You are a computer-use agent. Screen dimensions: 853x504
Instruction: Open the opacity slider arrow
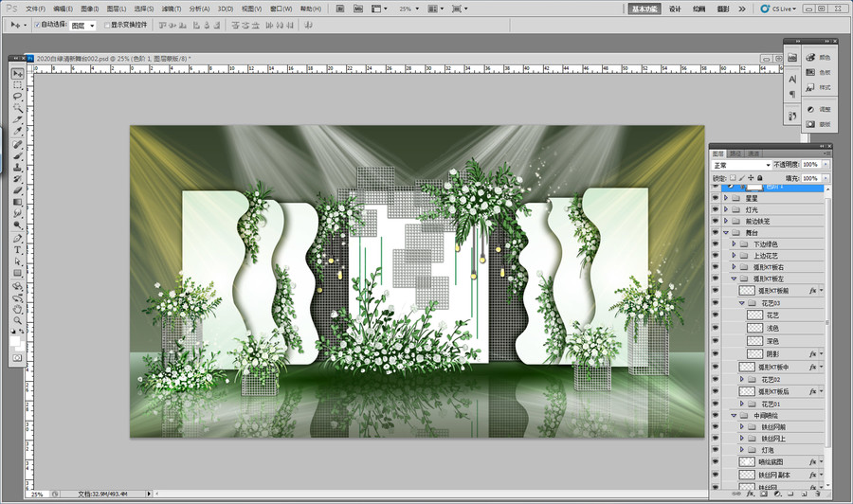click(x=826, y=164)
